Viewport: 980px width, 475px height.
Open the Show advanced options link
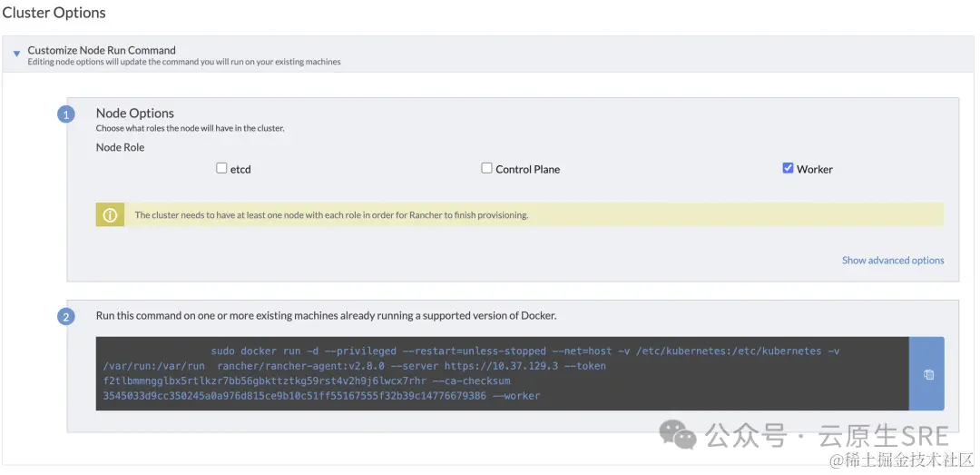(x=893, y=261)
